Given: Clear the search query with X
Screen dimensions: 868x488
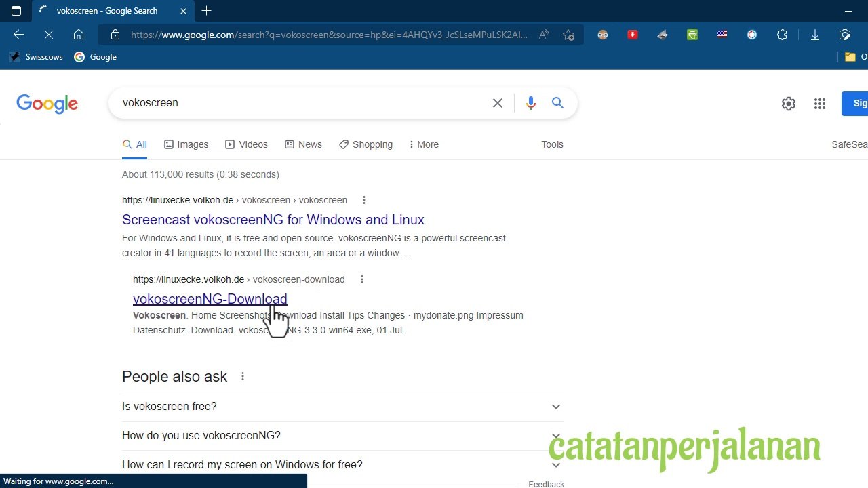Looking at the screenshot, I should 498,103.
